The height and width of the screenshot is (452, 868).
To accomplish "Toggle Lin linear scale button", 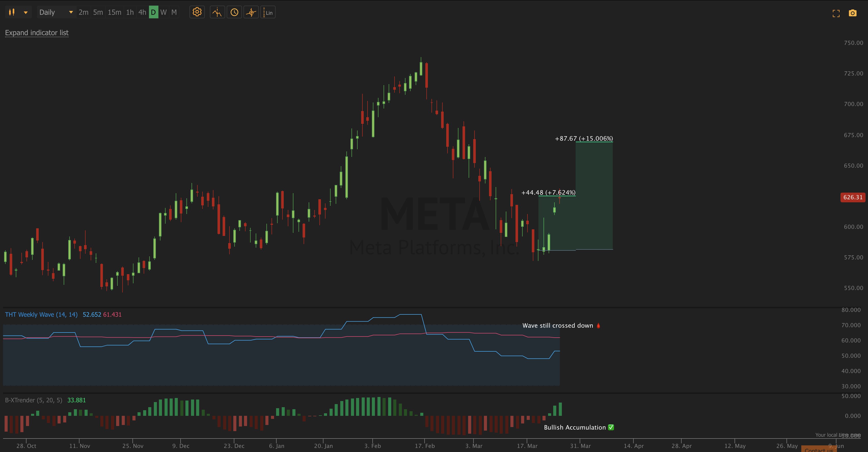I will pyautogui.click(x=268, y=12).
